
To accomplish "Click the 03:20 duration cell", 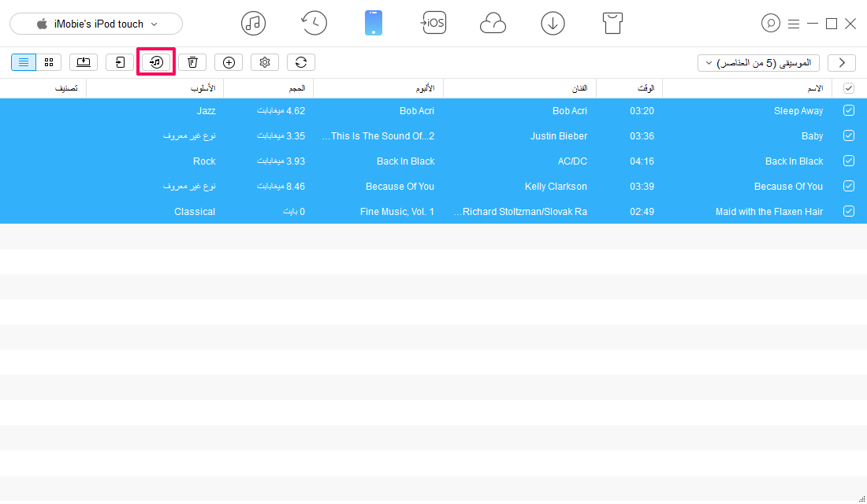I will pyautogui.click(x=642, y=111).
